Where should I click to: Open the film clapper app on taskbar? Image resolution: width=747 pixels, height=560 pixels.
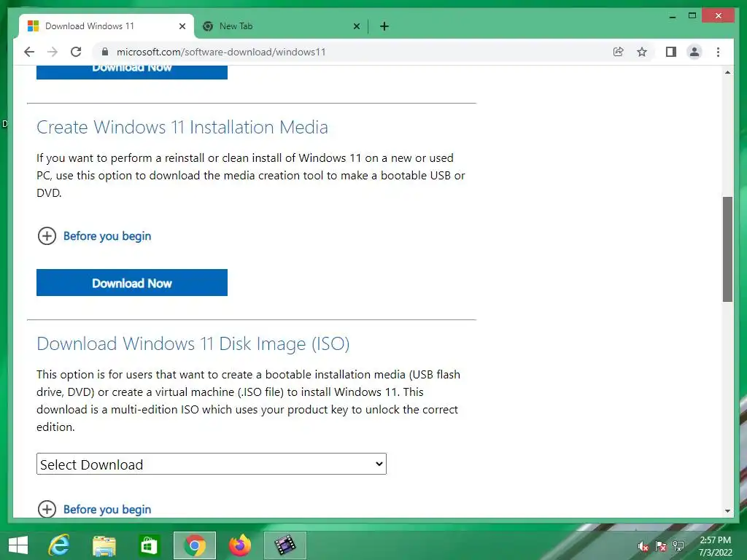(x=285, y=545)
